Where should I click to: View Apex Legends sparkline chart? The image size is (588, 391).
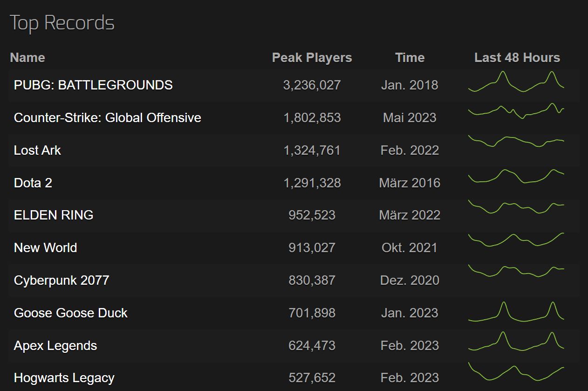[x=516, y=342]
